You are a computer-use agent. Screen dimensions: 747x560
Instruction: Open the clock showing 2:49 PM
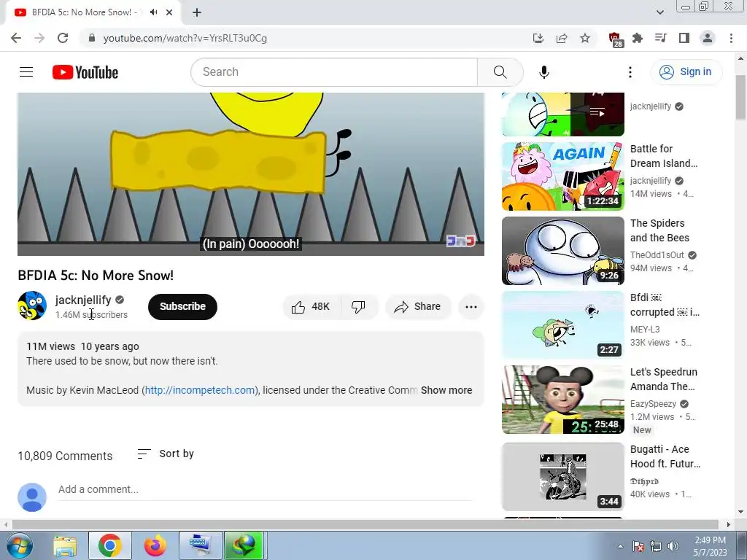(711, 546)
